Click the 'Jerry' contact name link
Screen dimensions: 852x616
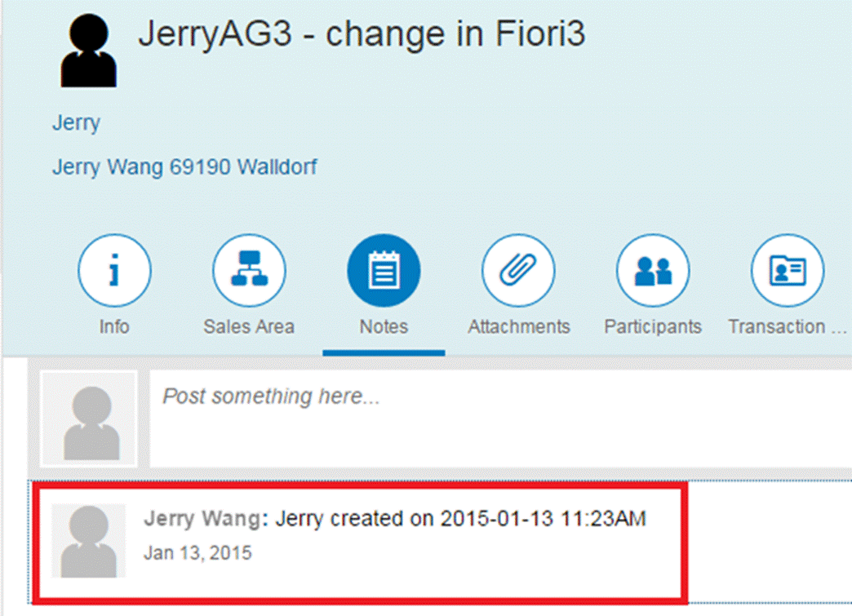[76, 123]
